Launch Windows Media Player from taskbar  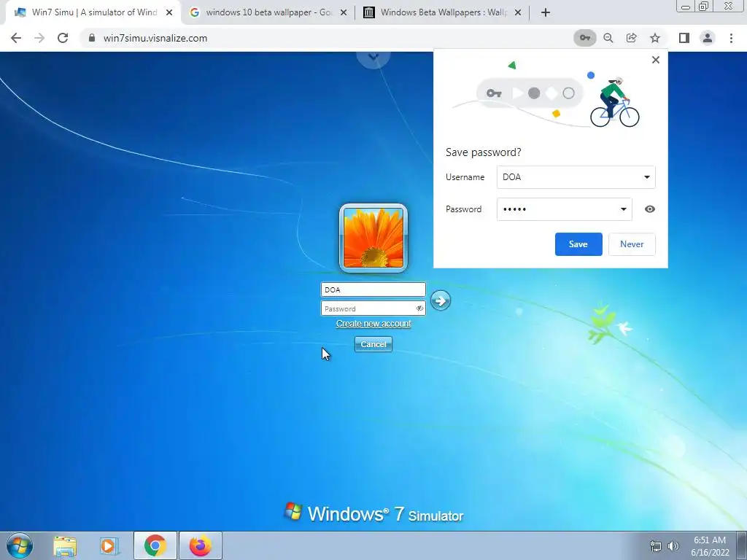click(109, 545)
